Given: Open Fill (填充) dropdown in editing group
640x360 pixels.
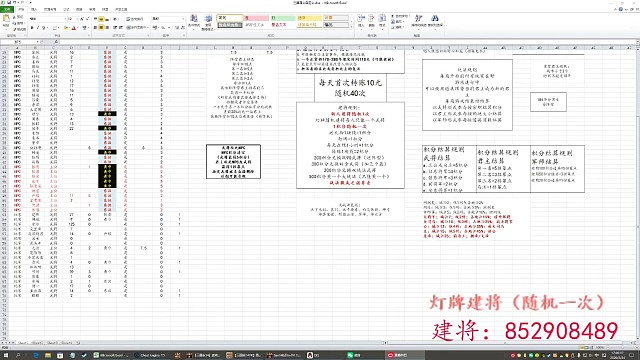Looking at the screenshot, I should 403,22.
